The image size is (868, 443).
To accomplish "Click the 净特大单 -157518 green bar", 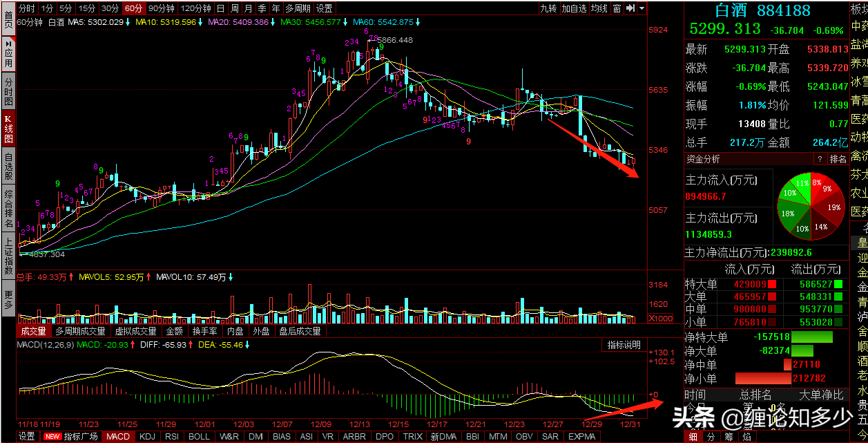I will point(812,337).
